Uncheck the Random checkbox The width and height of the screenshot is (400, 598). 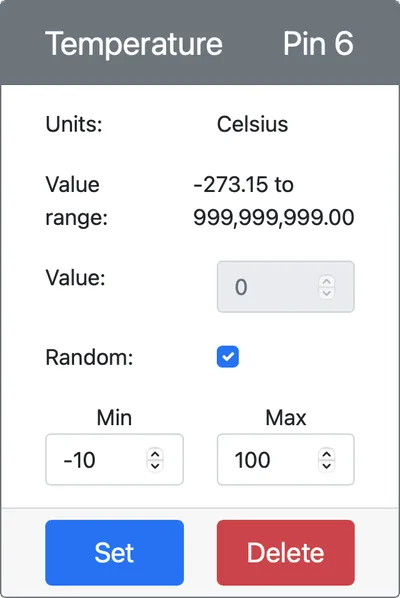click(228, 357)
